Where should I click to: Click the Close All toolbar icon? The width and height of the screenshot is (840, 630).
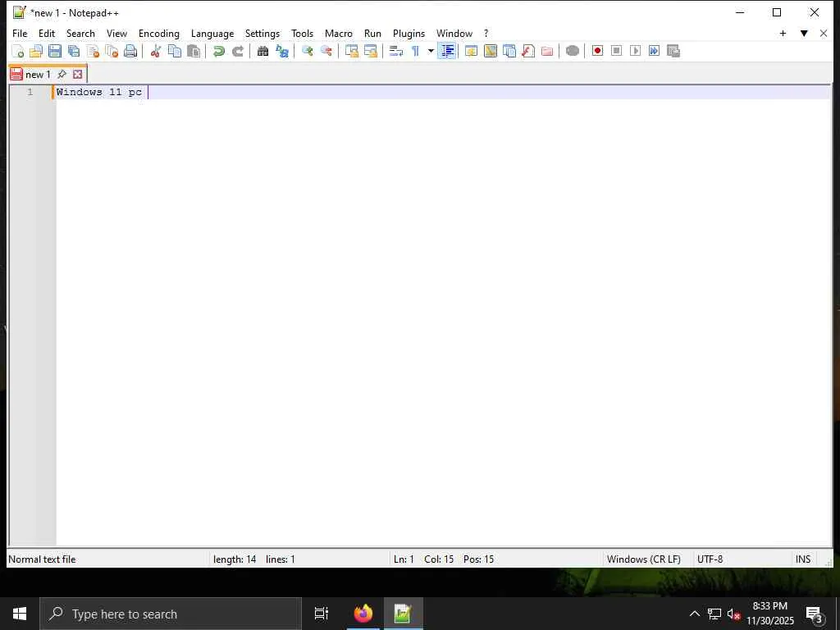point(112,51)
